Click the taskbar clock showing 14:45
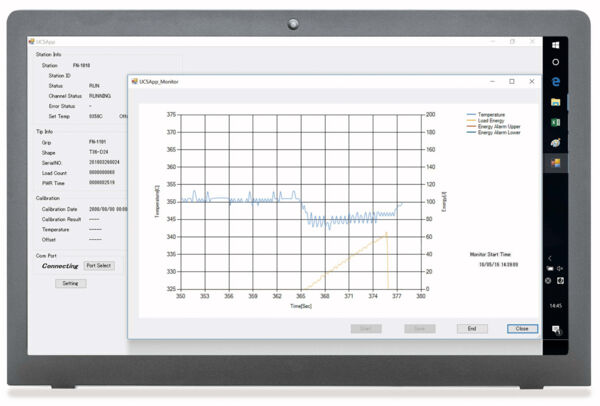Screen dimensions: 600x406 pos(556,306)
